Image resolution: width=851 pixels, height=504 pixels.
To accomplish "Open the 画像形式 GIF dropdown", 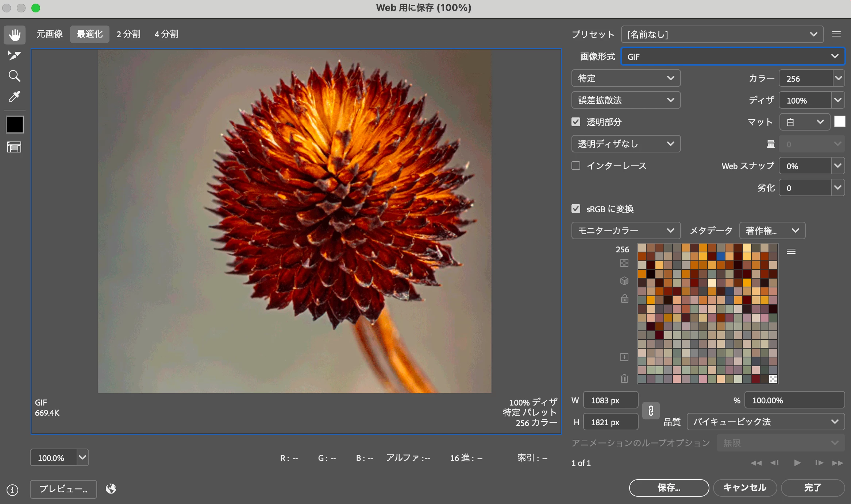I will click(733, 57).
